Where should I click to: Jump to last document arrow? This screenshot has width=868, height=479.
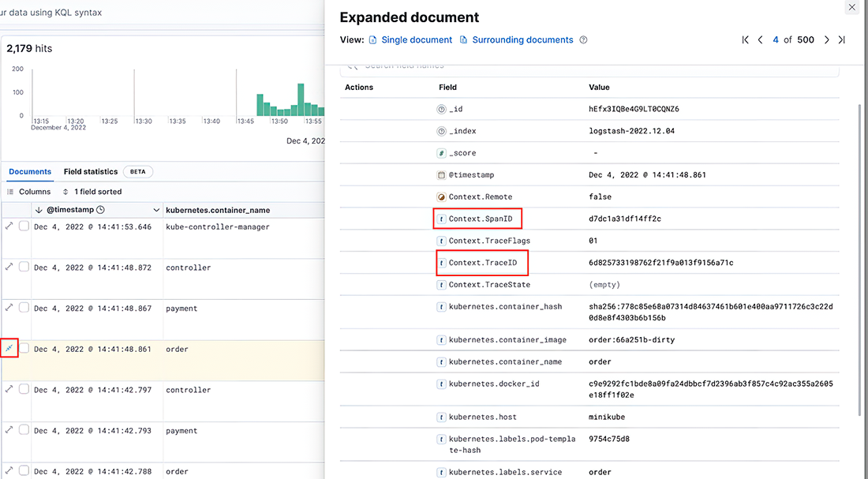coord(841,40)
